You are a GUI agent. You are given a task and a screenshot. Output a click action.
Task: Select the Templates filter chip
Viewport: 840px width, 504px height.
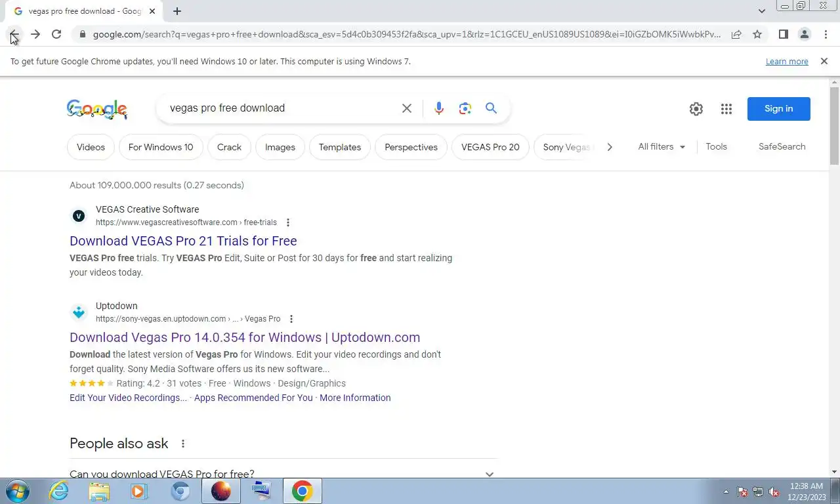[x=340, y=147]
